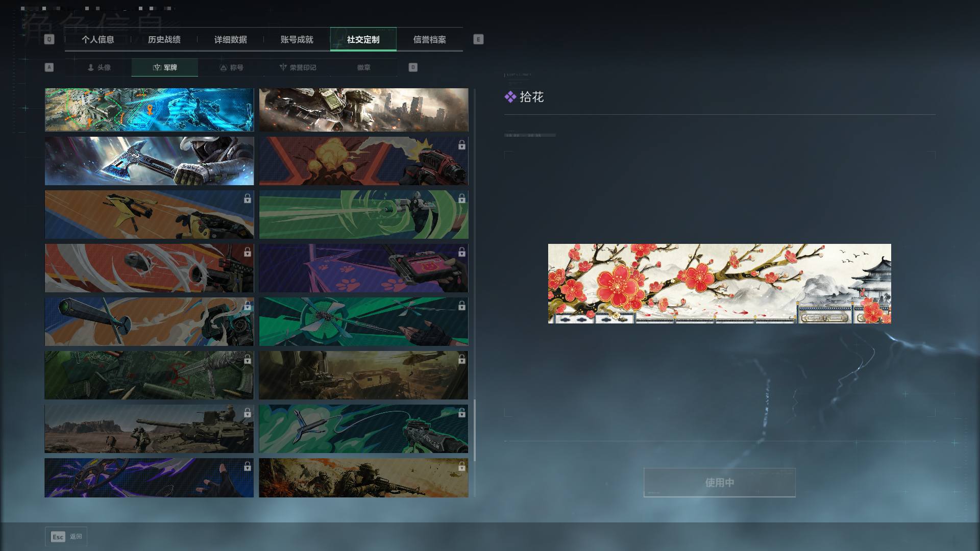Viewport: 980px width, 551px height.
Task: Open the 称号 sub-tab
Action: [x=231, y=67]
